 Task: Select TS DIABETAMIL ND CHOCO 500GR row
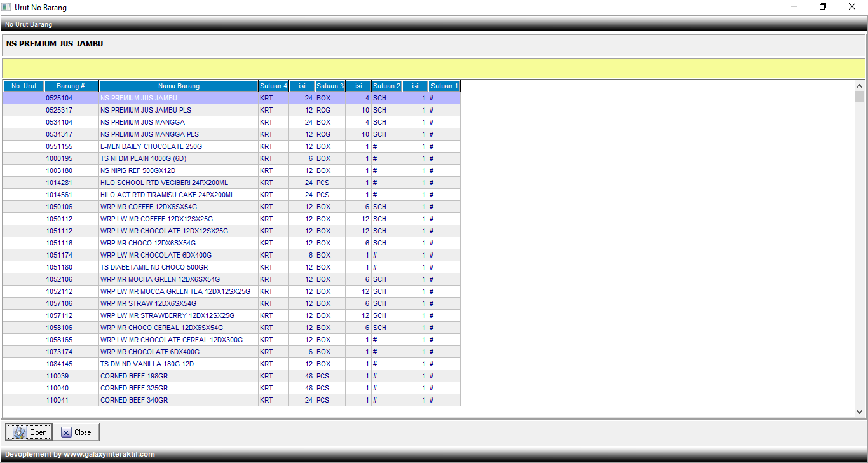point(154,267)
